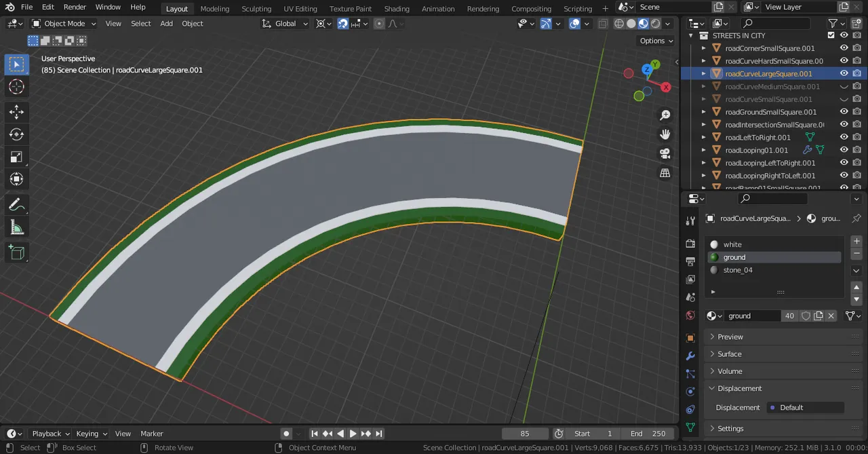This screenshot has height=454, width=868.
Task: Open the Modifiers properties tab
Action: tap(690, 356)
